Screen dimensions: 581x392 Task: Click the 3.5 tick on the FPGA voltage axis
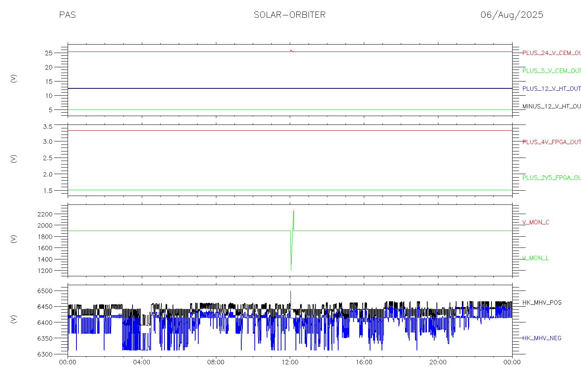point(47,126)
